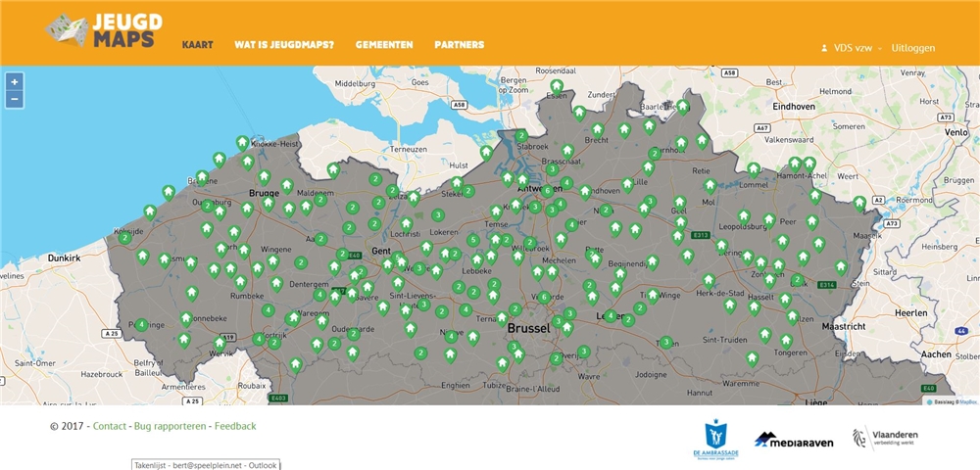
Task: Click the Mediaraven partner logo
Action: [x=794, y=440]
